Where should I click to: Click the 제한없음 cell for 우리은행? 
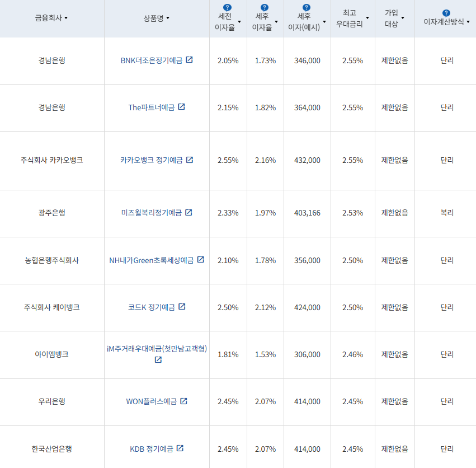(394, 401)
